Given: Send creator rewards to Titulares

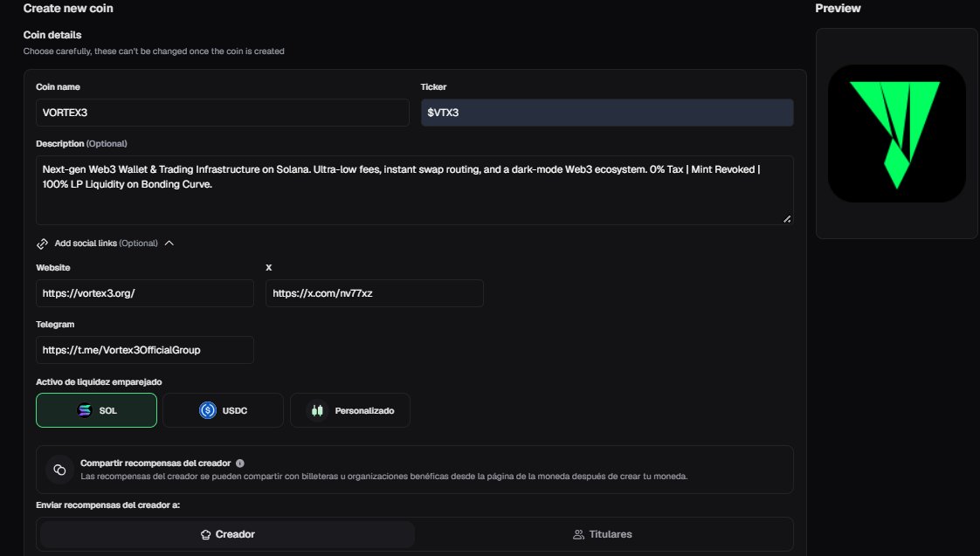Looking at the screenshot, I should (603, 534).
